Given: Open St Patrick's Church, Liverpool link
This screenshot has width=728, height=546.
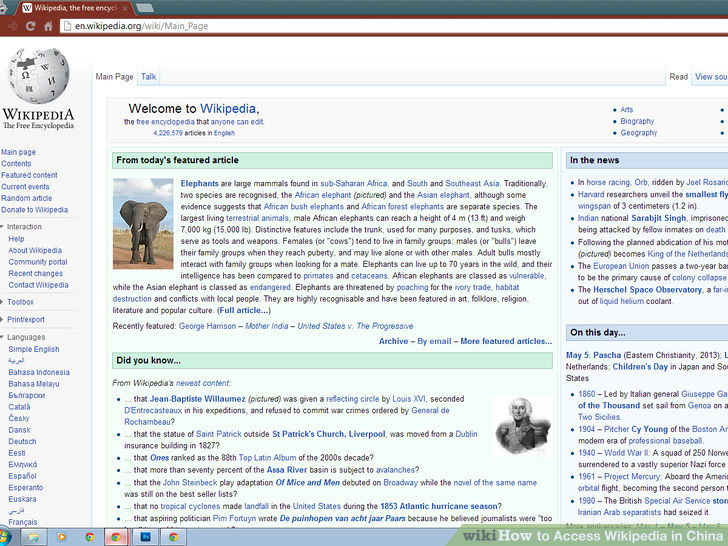Looking at the screenshot, I should [329, 435].
